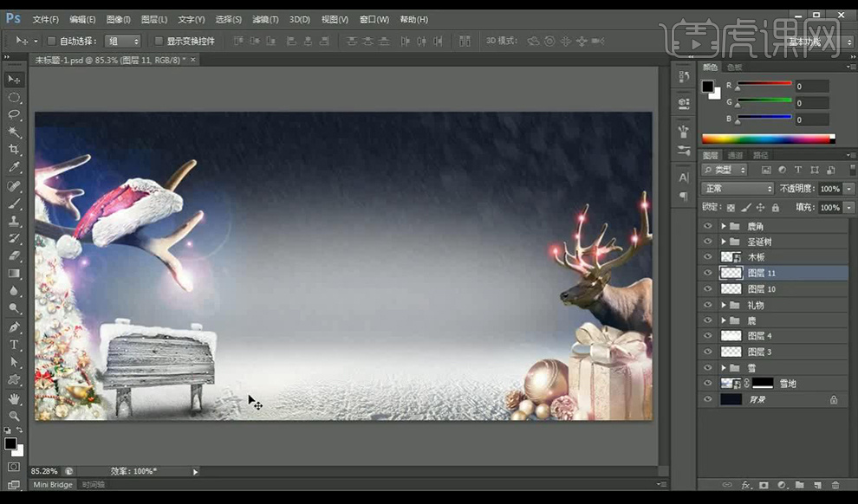858x504 pixels.
Task: Hide the 木板 layer
Action: [x=708, y=257]
